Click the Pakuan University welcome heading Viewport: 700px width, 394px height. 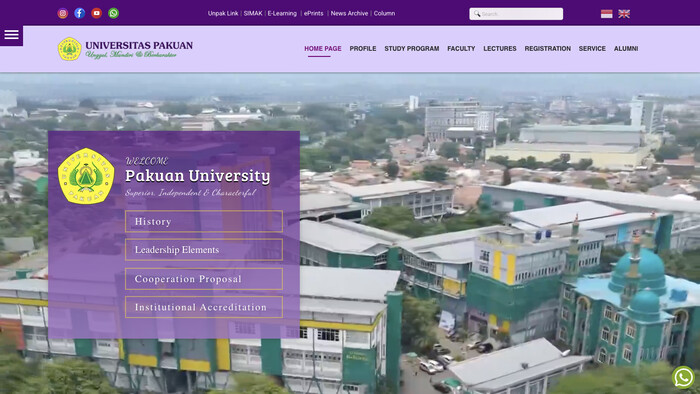[197, 176]
